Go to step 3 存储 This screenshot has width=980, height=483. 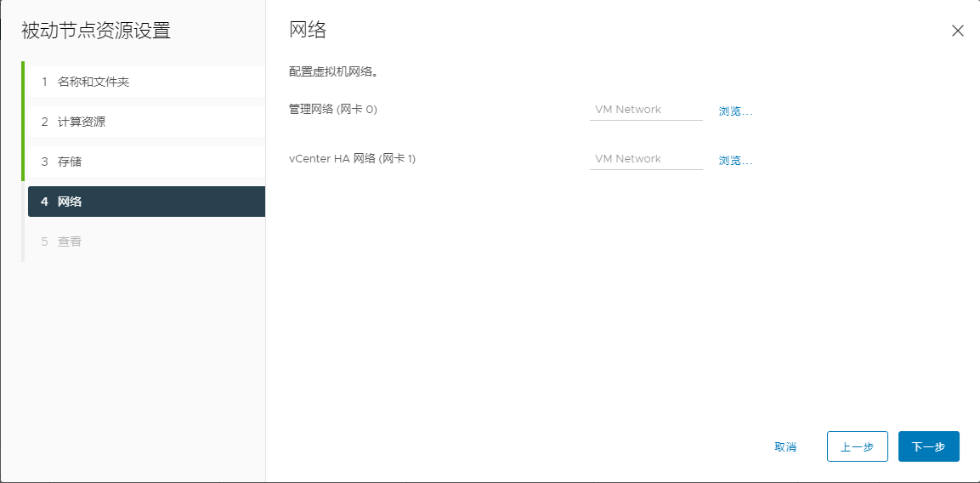coord(147,162)
